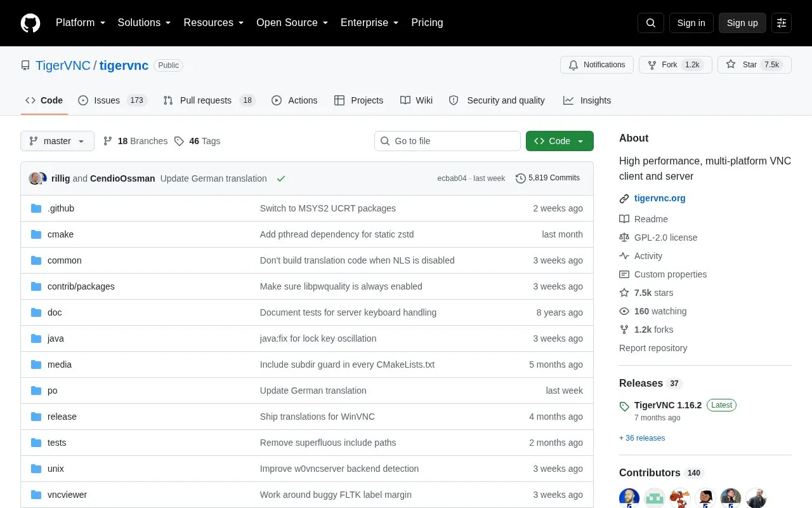Open the Pricing link in header
Viewport: 812px width, 508px height.
tap(427, 23)
